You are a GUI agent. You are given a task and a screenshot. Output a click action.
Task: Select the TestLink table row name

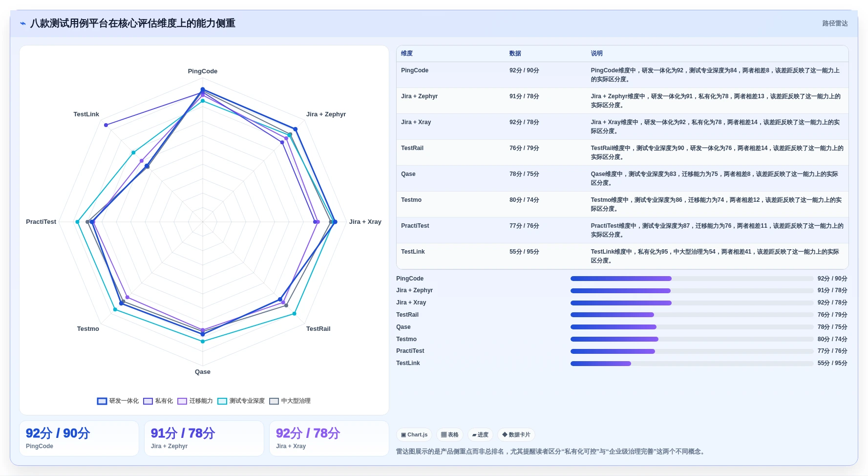pyautogui.click(x=413, y=252)
